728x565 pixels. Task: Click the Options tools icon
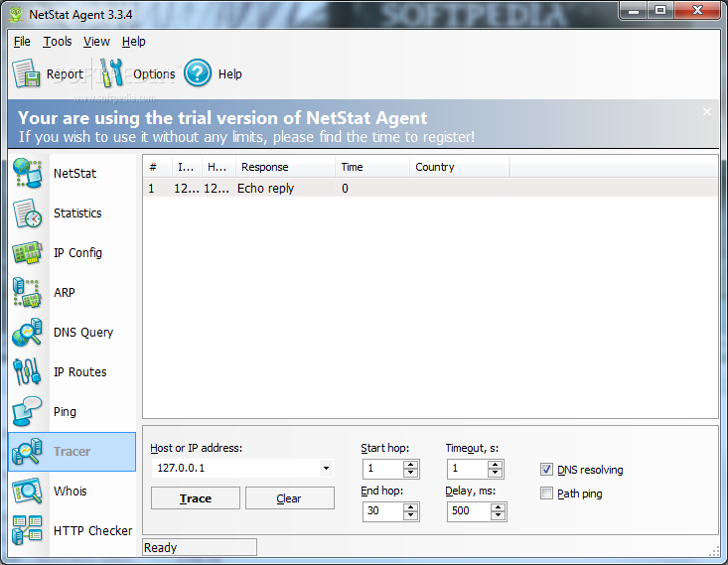point(111,72)
